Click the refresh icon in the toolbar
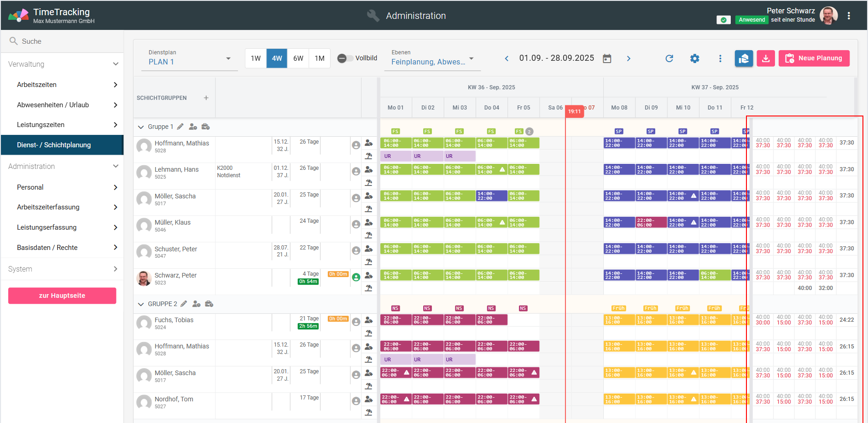 tap(669, 58)
